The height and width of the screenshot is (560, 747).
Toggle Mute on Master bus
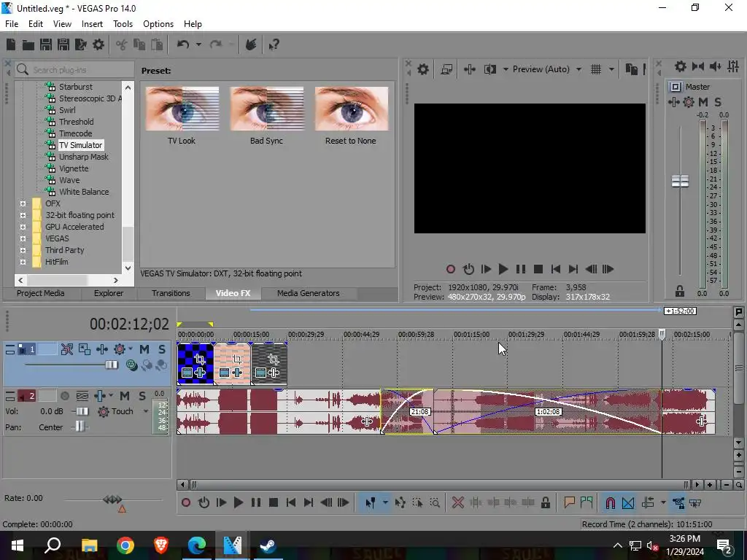click(703, 102)
